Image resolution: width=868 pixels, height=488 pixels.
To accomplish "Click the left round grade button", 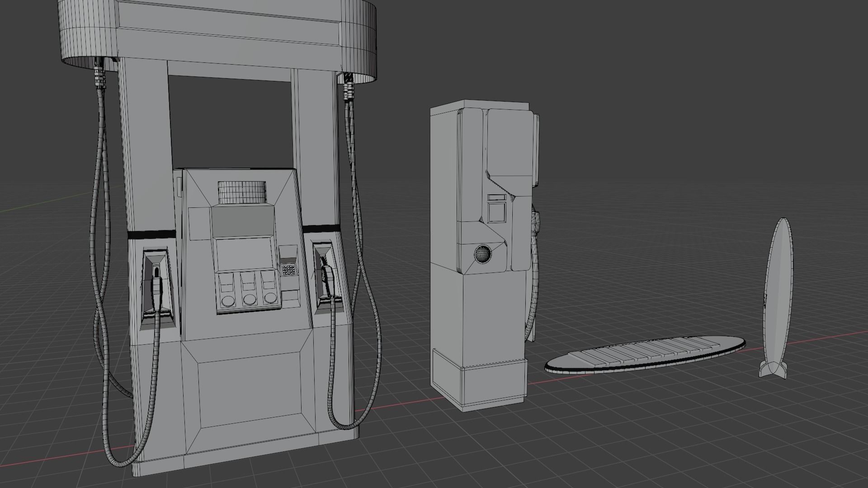I will click(x=228, y=300).
